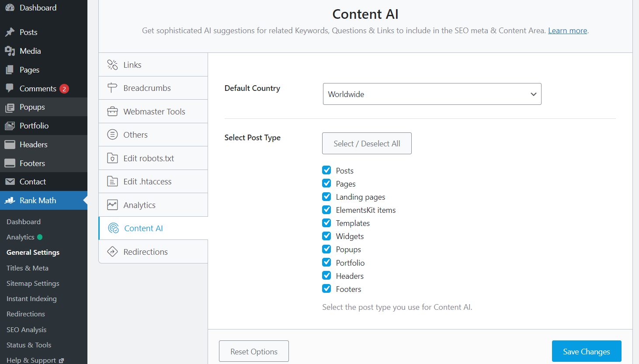Click the Dashboard gauge icon in sidebar
Screen dimensions: 639x364
pyautogui.click(x=10, y=7)
